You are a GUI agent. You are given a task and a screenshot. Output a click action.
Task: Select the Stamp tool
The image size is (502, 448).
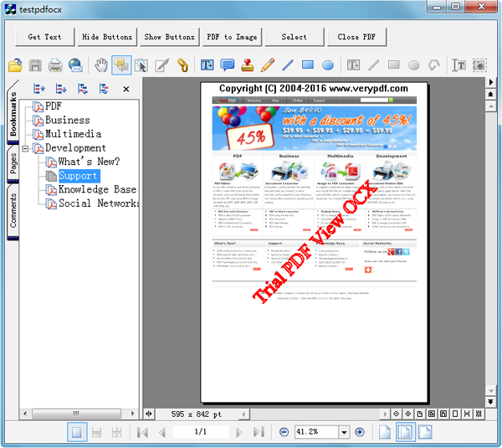(x=248, y=65)
